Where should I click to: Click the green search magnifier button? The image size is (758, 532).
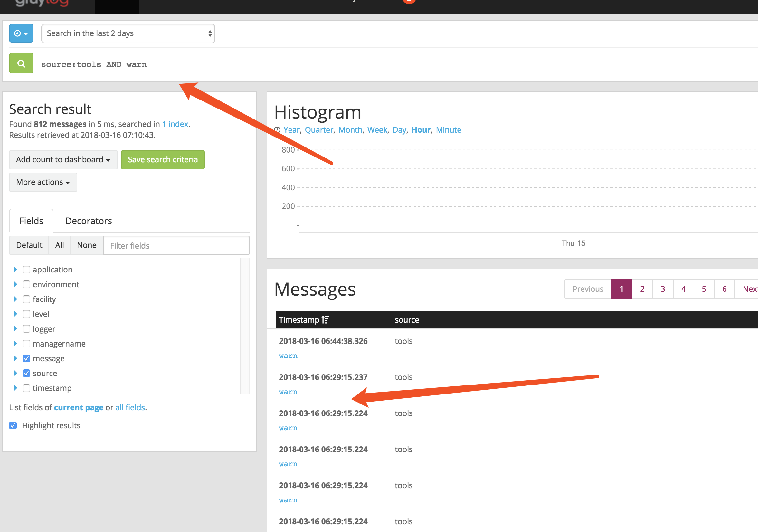pyautogui.click(x=21, y=63)
